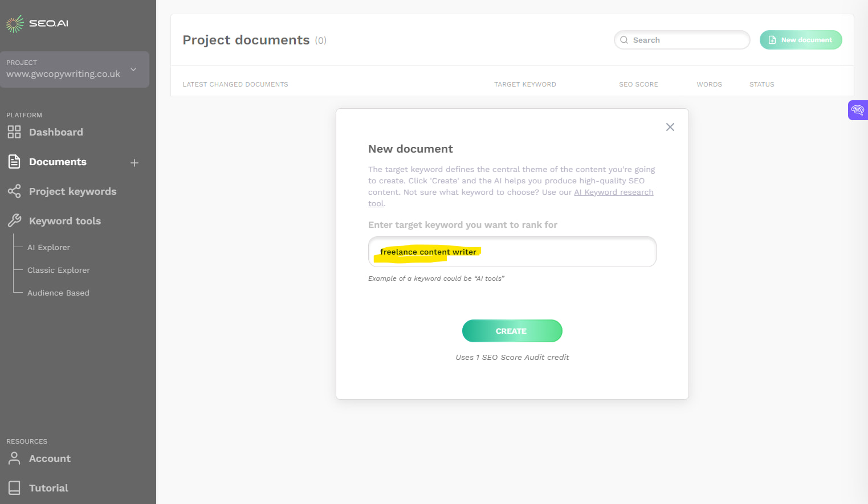868x504 pixels.
Task: Open the project selector dropdown chevron
Action: point(133,69)
